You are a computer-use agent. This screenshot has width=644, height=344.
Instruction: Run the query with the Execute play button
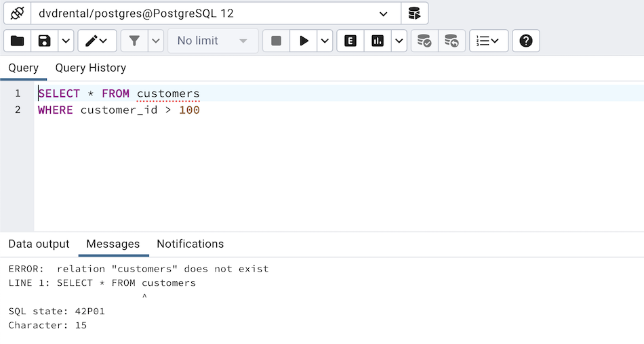(x=304, y=41)
